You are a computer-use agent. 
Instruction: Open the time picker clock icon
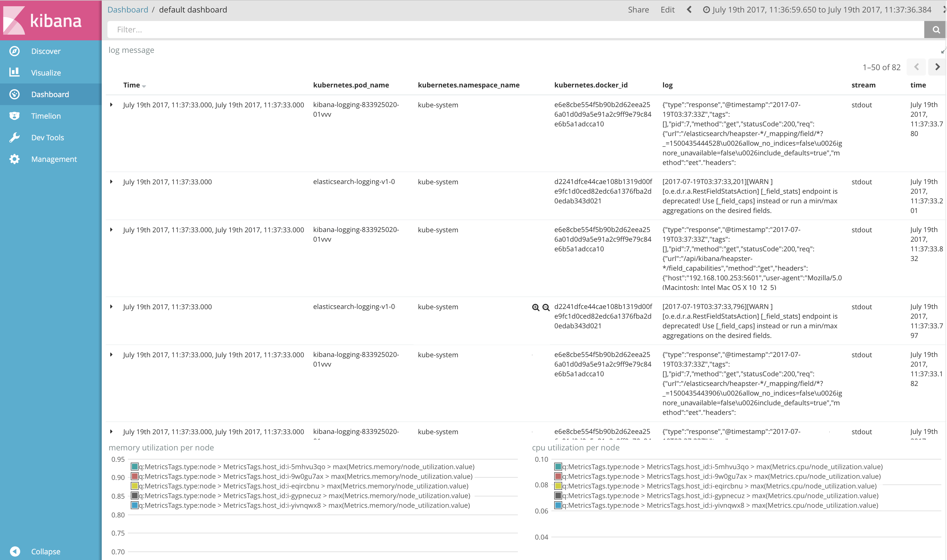click(x=706, y=10)
